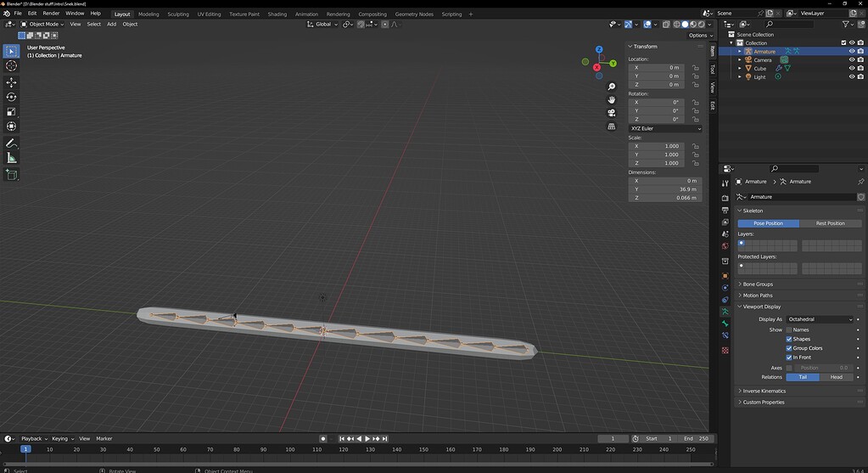The height and width of the screenshot is (473, 868).
Task: Uncheck the Group Colors checkbox
Action: [x=789, y=348]
